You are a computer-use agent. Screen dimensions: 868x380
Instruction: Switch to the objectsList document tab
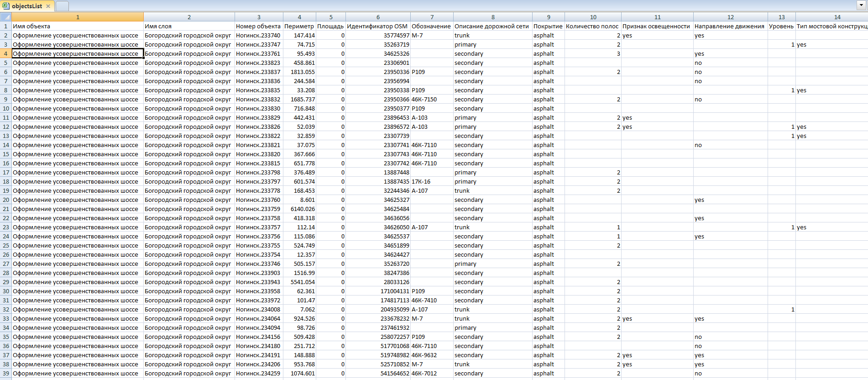coord(27,6)
